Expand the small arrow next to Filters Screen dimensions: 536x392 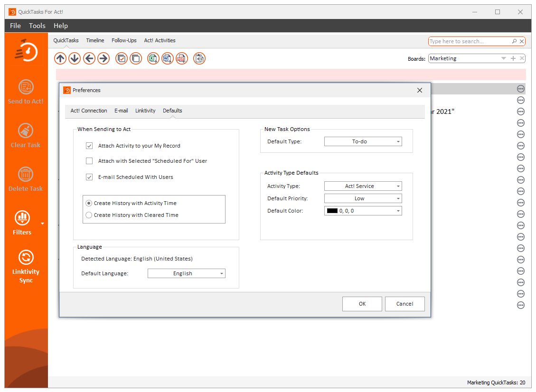tap(43, 224)
